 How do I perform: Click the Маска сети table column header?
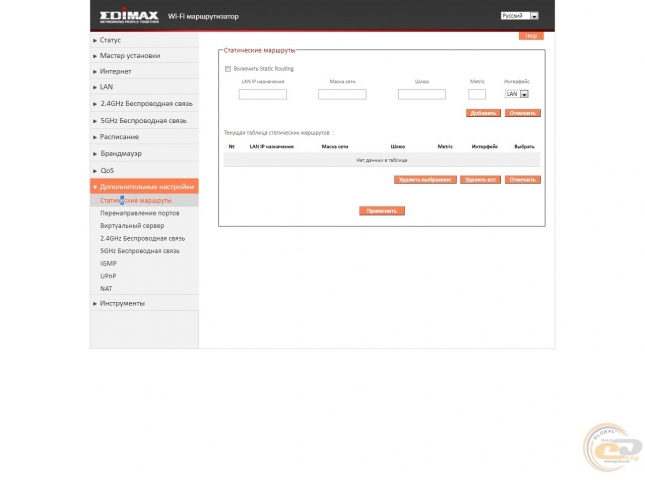coord(335,147)
